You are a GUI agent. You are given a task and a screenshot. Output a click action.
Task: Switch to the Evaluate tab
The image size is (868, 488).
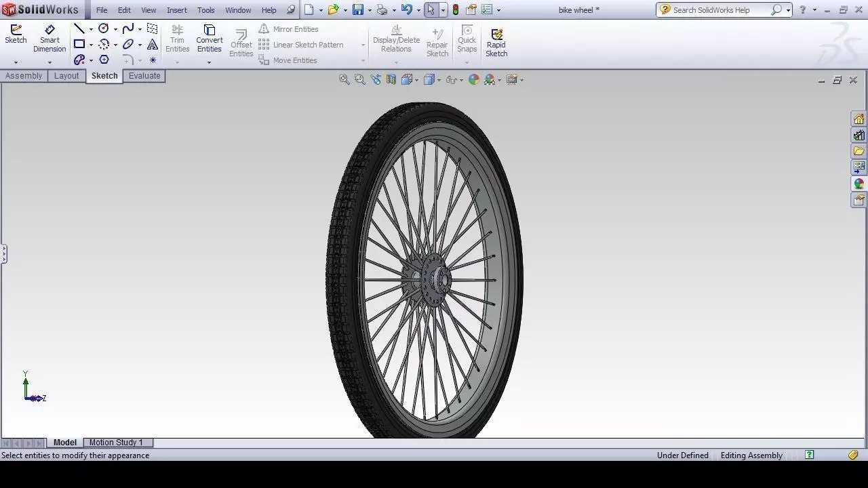144,76
